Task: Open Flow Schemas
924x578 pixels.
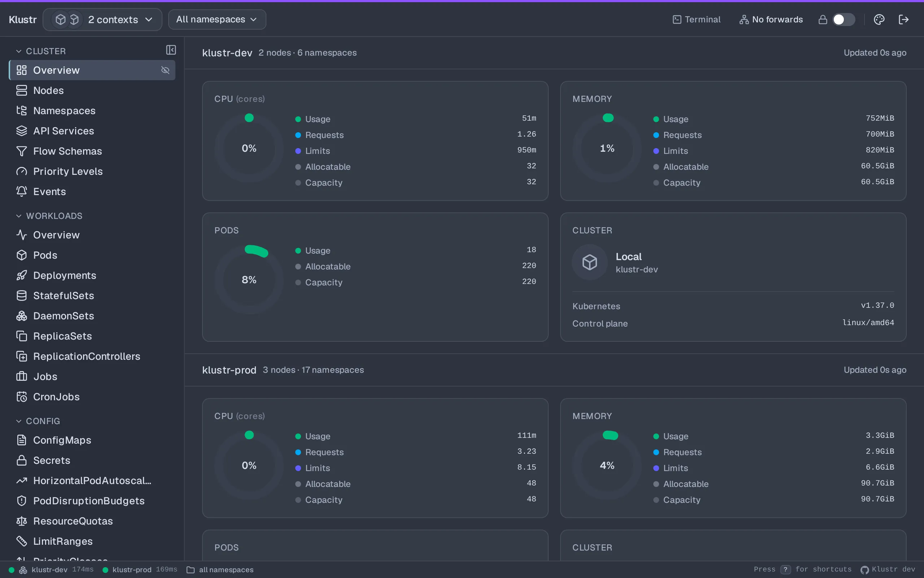Action: tap(92, 151)
